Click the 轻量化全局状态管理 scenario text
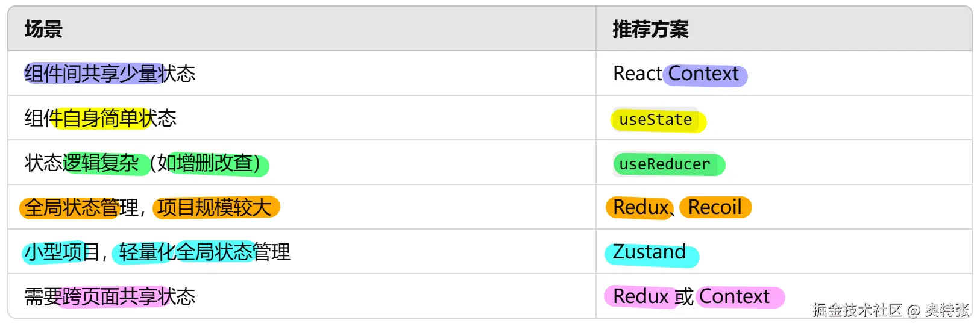The image size is (980, 329). pos(204,252)
